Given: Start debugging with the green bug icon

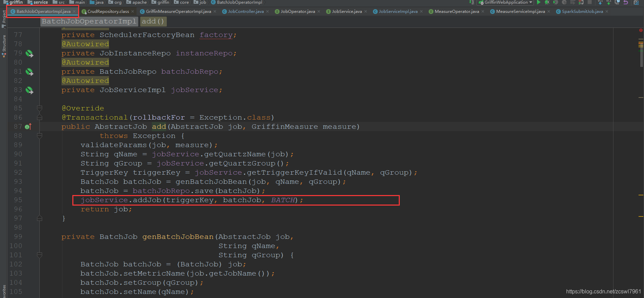Looking at the screenshot, I should point(547,2).
